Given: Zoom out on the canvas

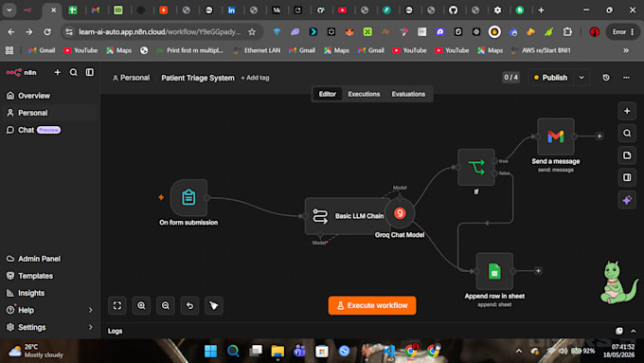Looking at the screenshot, I should pyautogui.click(x=166, y=305).
